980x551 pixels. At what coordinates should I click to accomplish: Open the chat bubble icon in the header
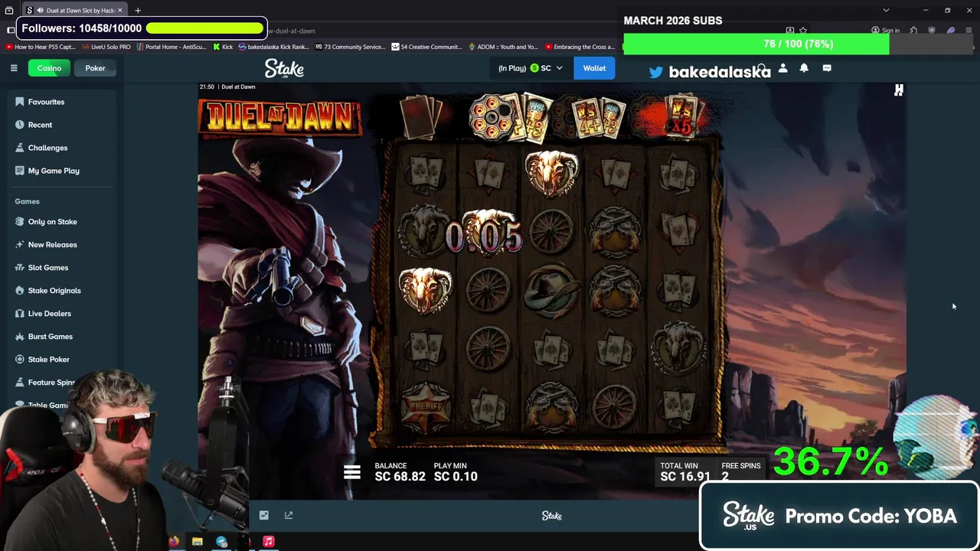tap(827, 68)
